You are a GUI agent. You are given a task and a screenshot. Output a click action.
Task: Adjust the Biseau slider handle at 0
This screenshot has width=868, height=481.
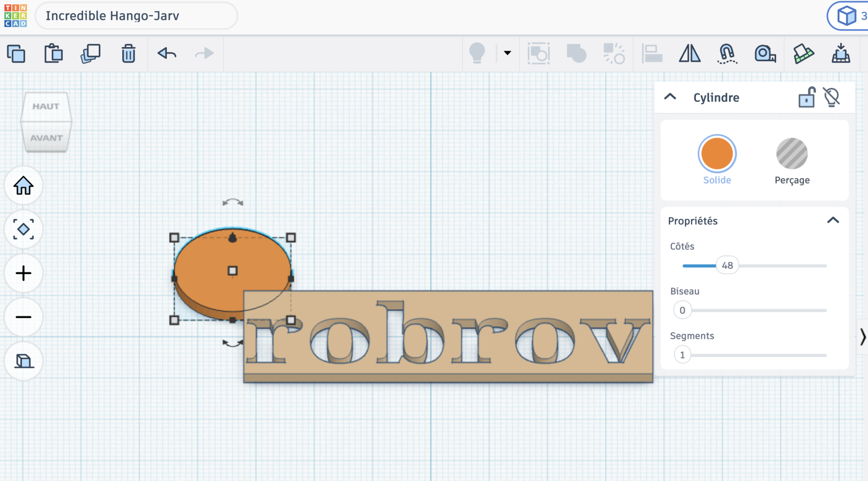pyautogui.click(x=683, y=310)
